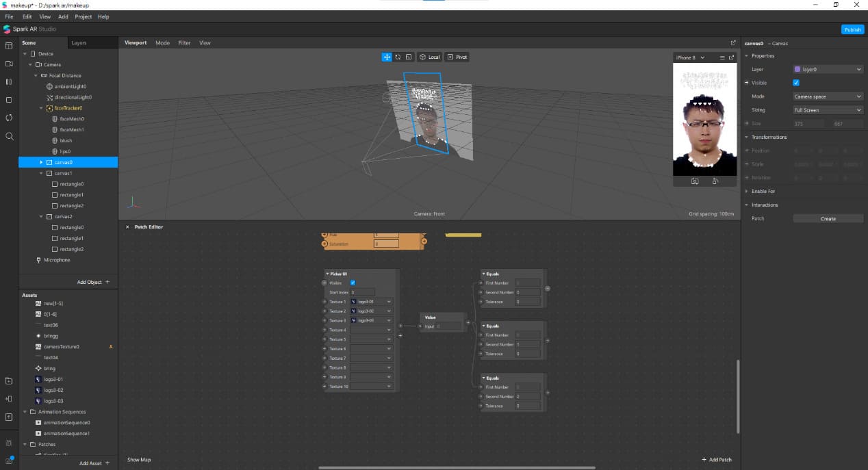Viewport: 868px width, 470px height.
Task: Click the send-to-device icon in left sidebar
Action: (x=9, y=399)
